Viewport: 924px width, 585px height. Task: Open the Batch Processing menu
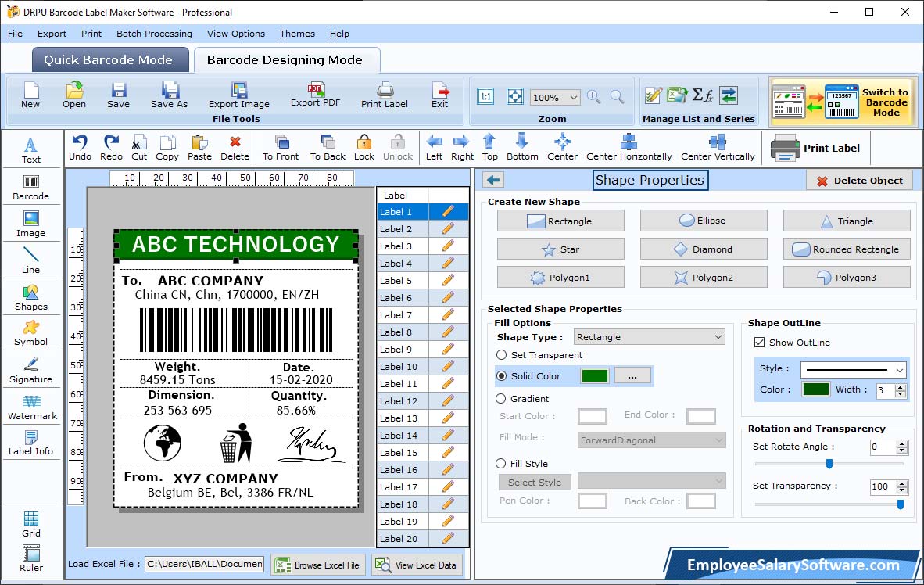click(x=155, y=34)
